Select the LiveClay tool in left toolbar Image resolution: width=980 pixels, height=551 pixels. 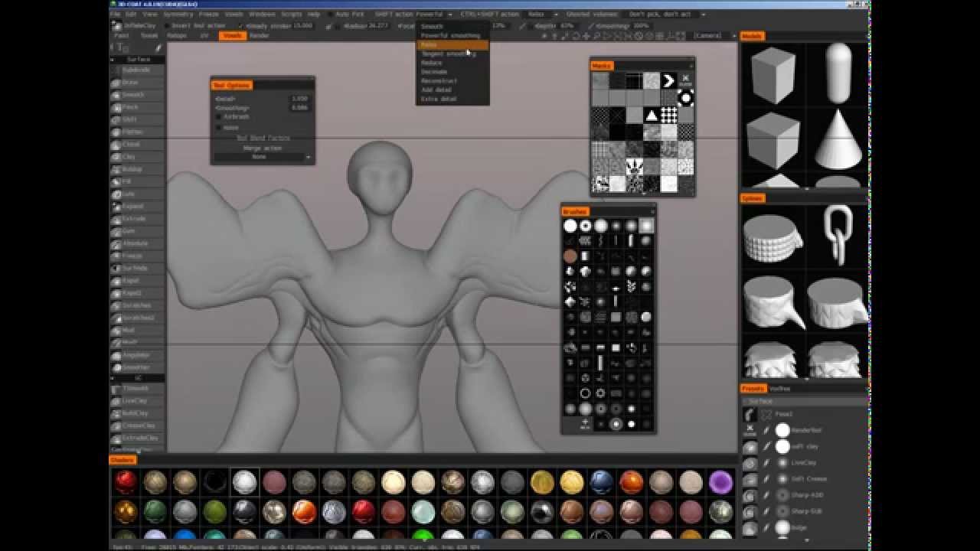pyautogui.click(x=139, y=401)
